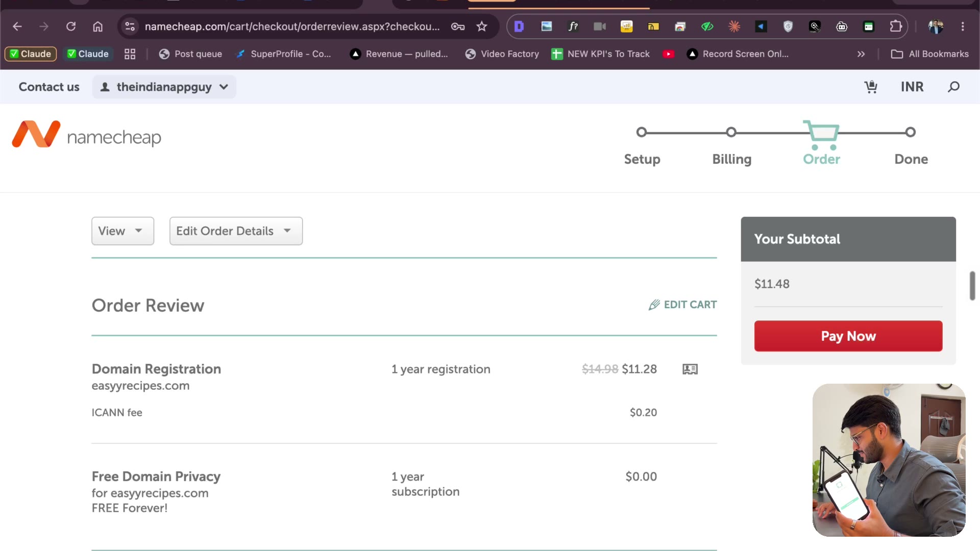Open the purple D extension

[x=519, y=27]
